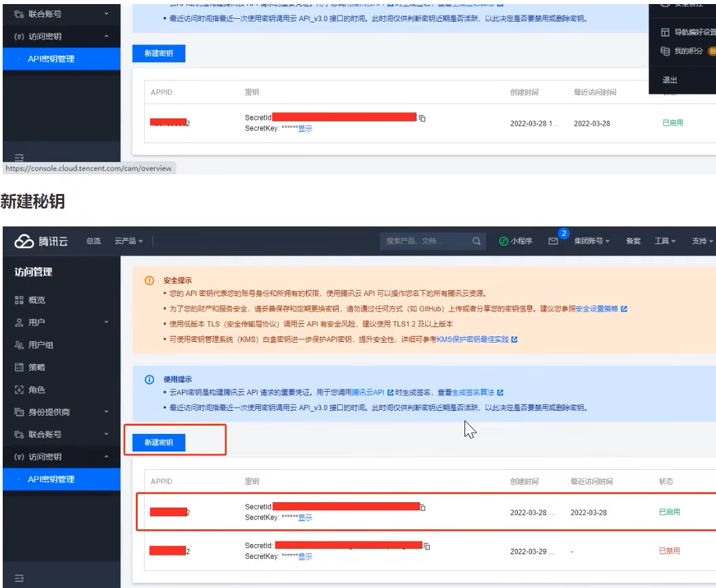Copy the SecretId in the upper screenshot table
The height and width of the screenshot is (588, 716).
[423, 119]
